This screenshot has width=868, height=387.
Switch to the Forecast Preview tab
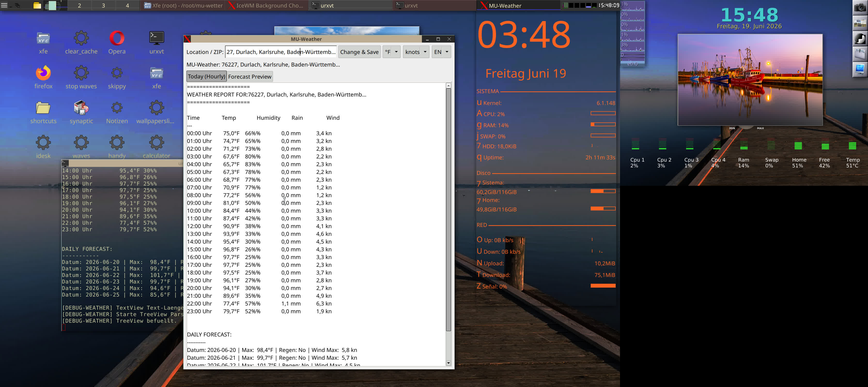point(250,76)
